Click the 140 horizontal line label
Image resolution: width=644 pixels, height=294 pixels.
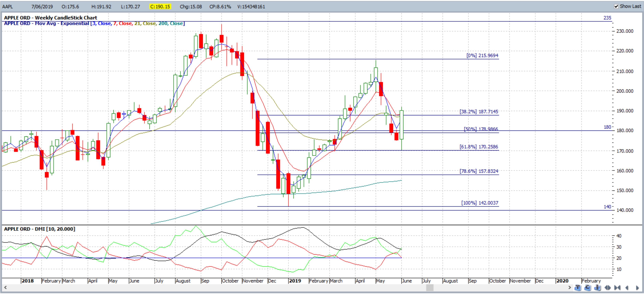click(607, 207)
